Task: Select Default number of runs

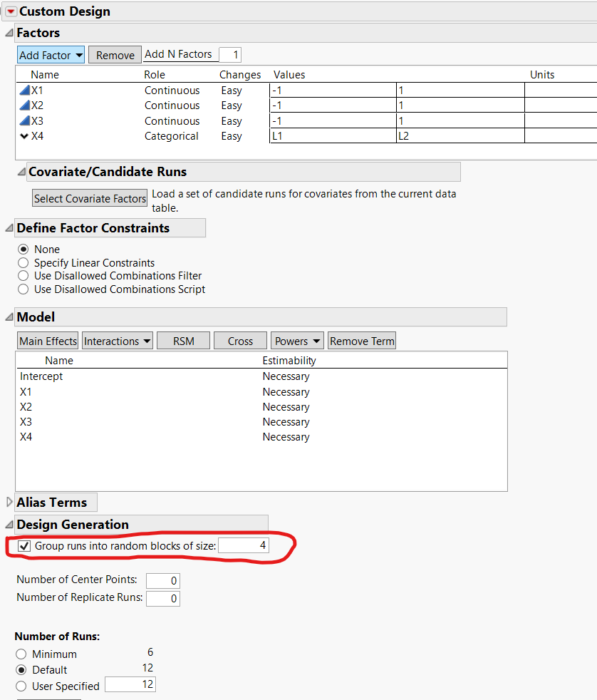Action: click(x=21, y=670)
